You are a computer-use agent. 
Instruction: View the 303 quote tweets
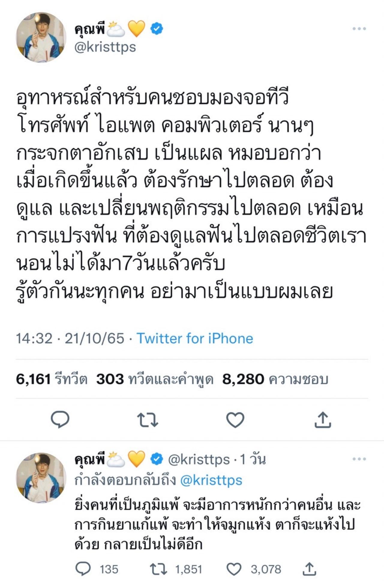coord(154,379)
